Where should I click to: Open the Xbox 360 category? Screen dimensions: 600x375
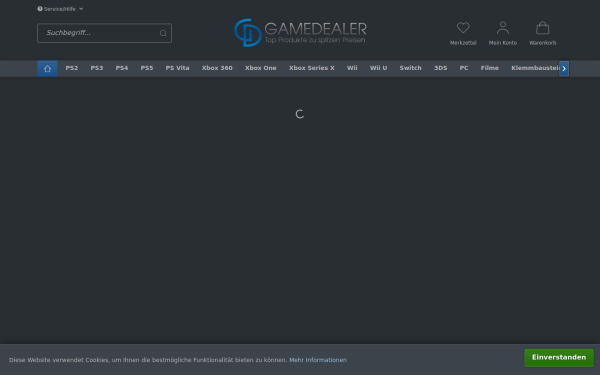tap(217, 68)
